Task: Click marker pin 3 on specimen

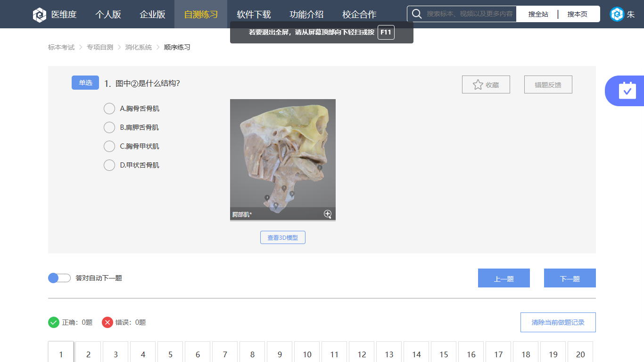Action: (x=292, y=194)
